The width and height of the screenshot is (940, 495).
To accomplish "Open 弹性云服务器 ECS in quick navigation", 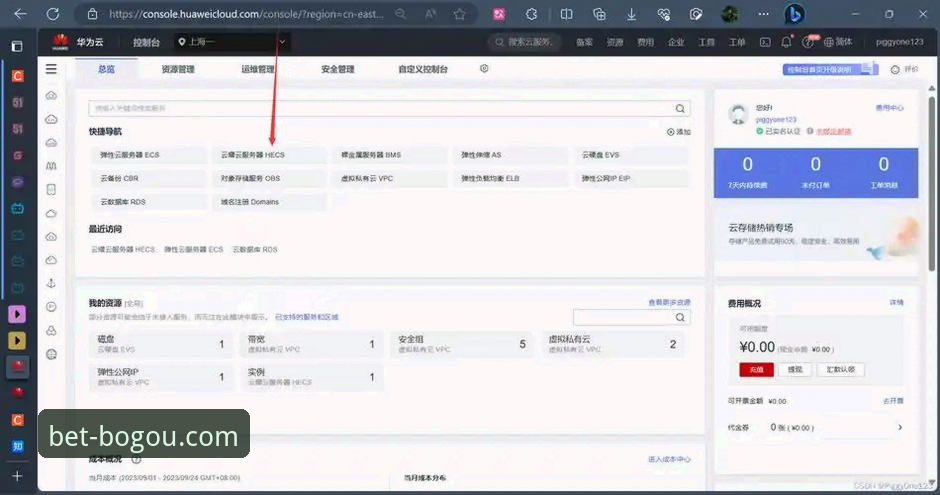I will click(148, 155).
